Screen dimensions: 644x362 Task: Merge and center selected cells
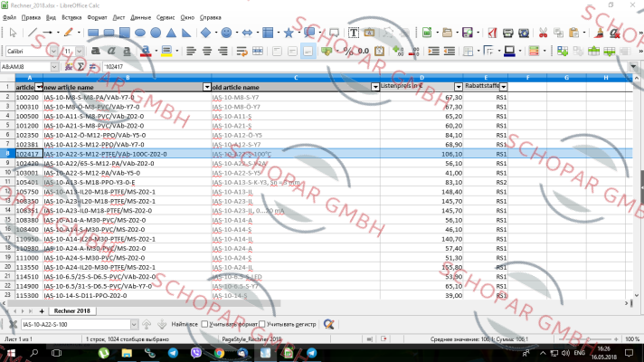tap(258, 51)
